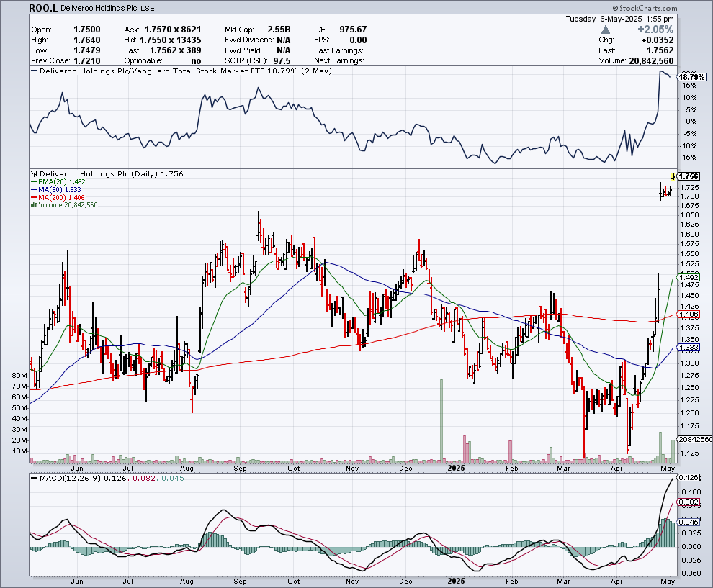Click the 18.79% relative strength axis tag

692,77
